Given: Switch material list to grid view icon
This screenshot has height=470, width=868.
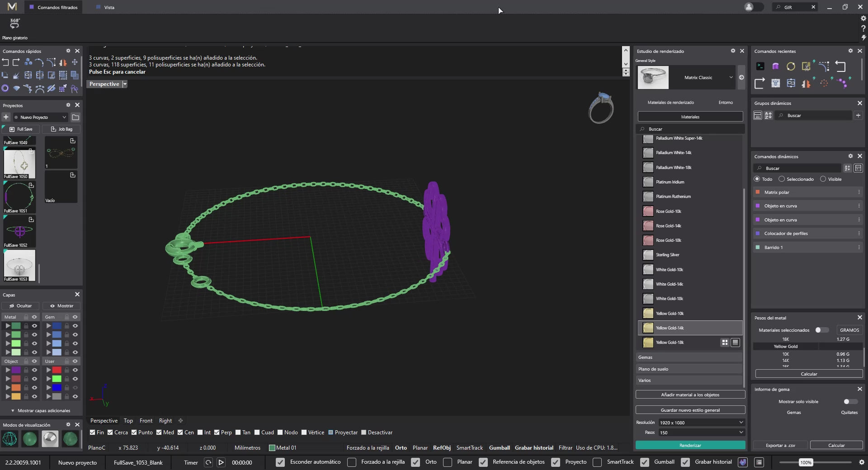Looking at the screenshot, I should click(x=725, y=343).
